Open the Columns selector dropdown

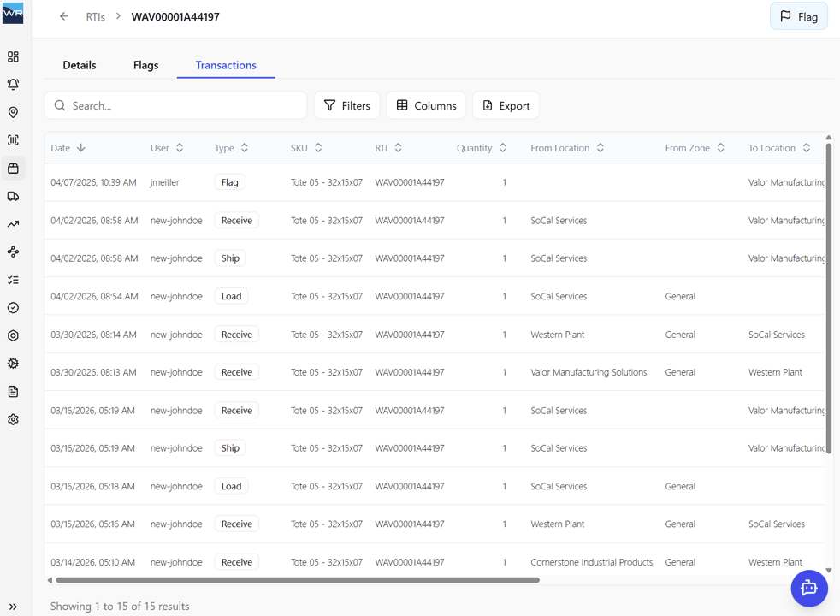[x=426, y=105]
